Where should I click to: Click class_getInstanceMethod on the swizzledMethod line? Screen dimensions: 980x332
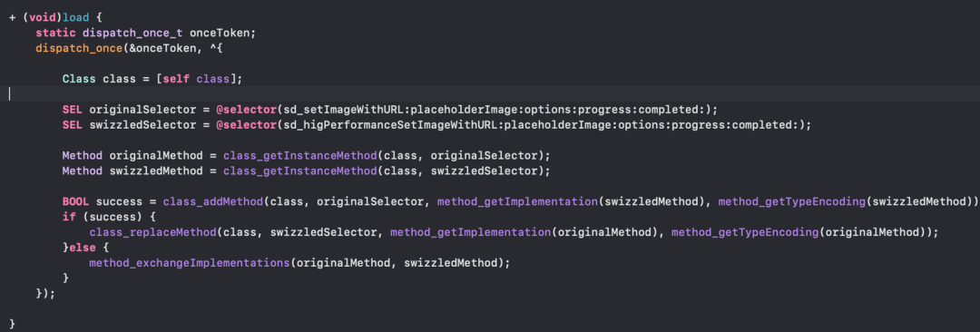(300, 171)
